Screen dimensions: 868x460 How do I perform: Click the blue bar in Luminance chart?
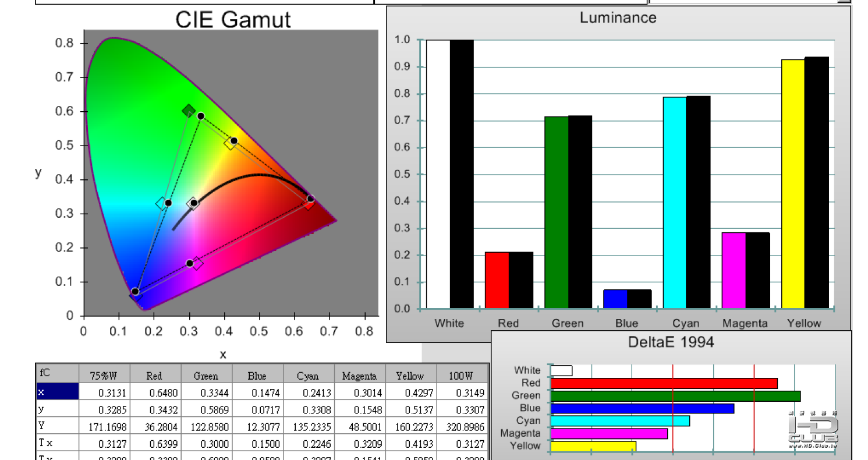[615, 299]
